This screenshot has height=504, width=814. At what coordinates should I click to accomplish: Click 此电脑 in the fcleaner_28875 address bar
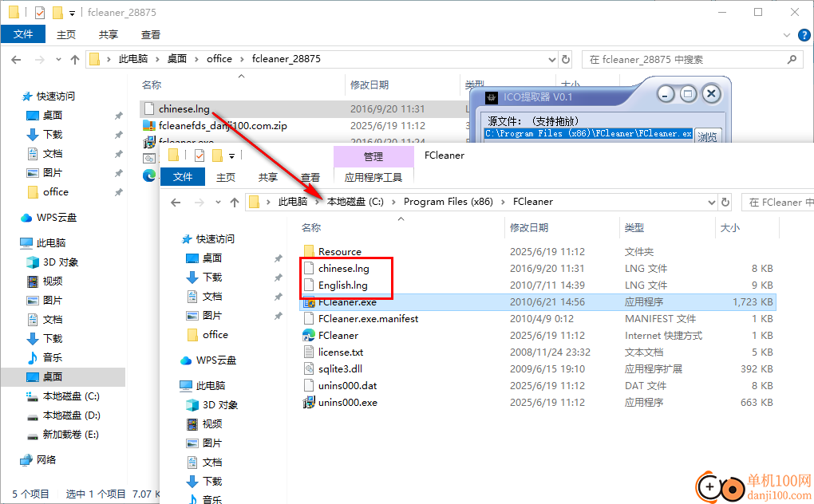133,59
